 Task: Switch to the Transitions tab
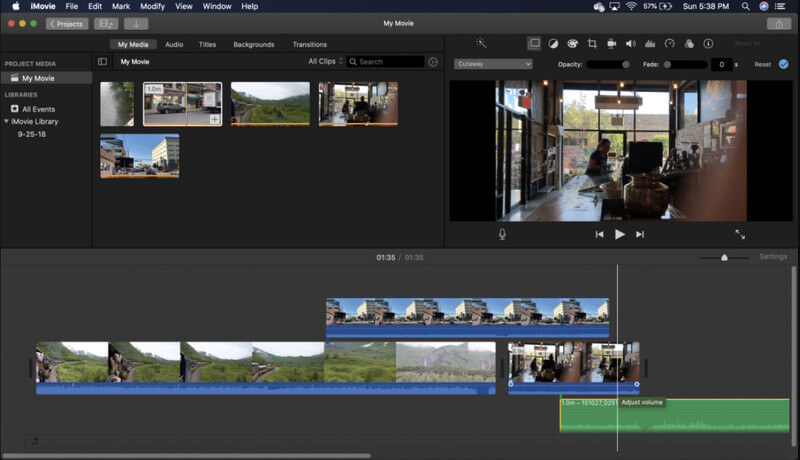click(309, 45)
